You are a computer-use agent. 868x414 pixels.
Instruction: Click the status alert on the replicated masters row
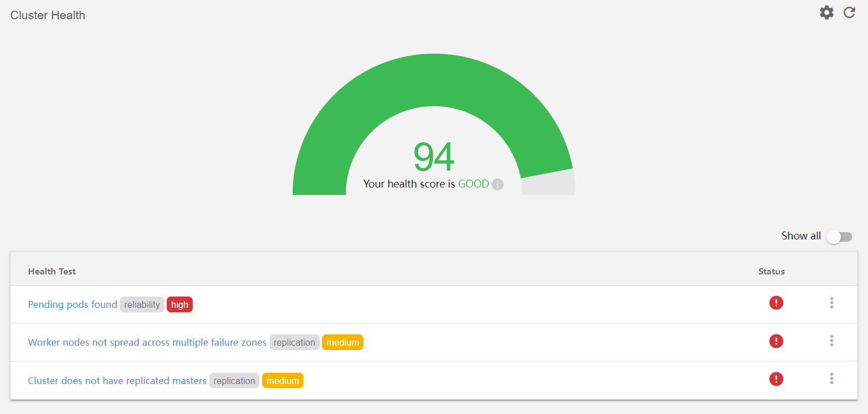776,379
